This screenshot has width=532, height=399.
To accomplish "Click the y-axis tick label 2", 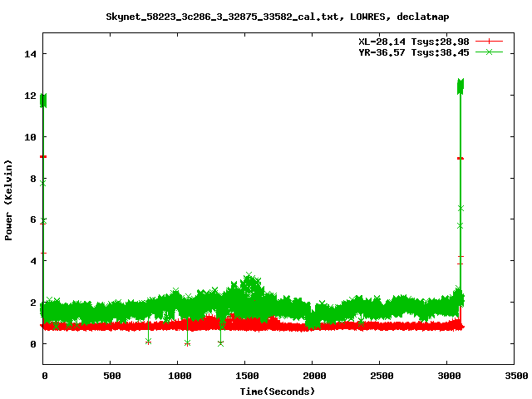I will (33, 303).
